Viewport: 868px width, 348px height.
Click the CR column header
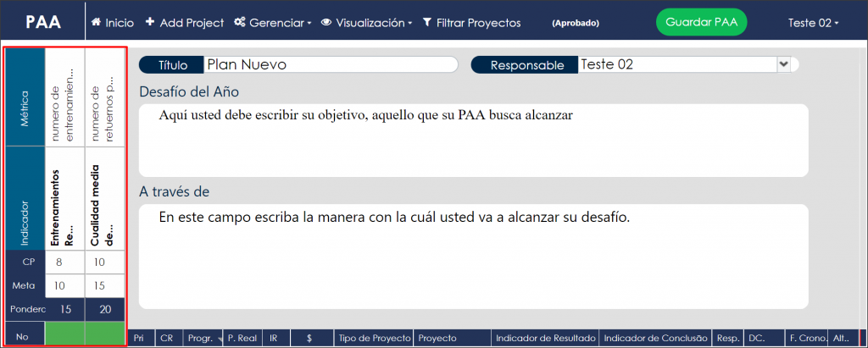click(x=170, y=338)
